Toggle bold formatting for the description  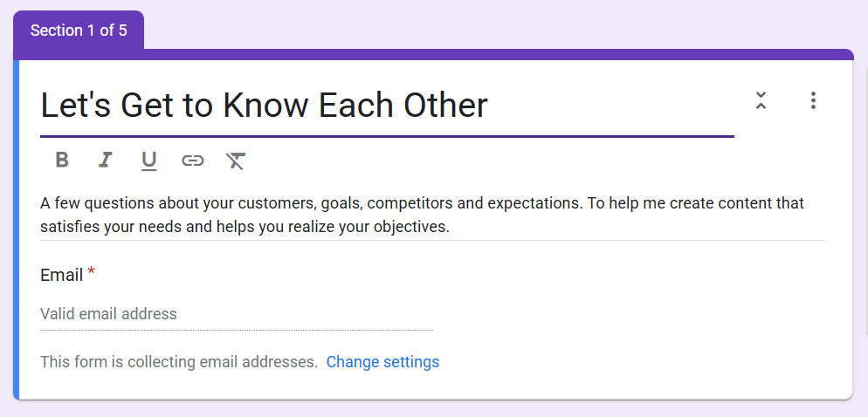point(62,160)
